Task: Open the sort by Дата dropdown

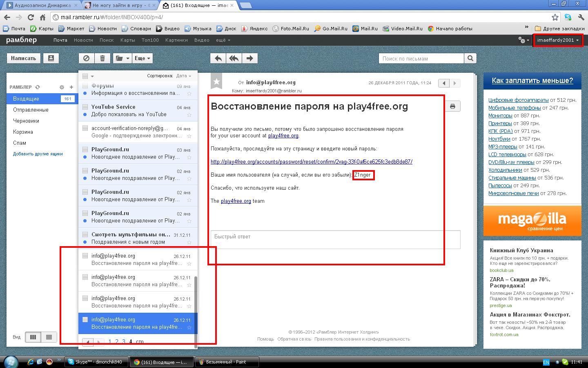Action: coord(183,76)
